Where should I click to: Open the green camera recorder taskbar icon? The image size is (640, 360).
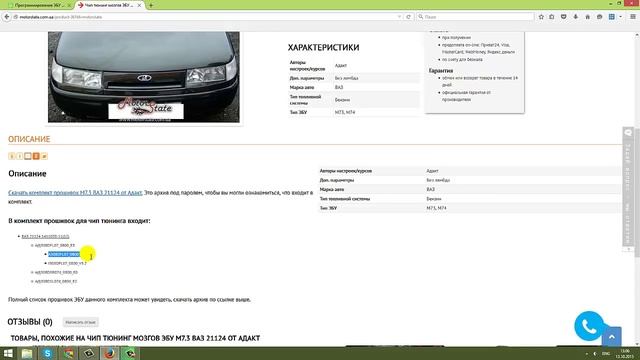tap(130, 353)
